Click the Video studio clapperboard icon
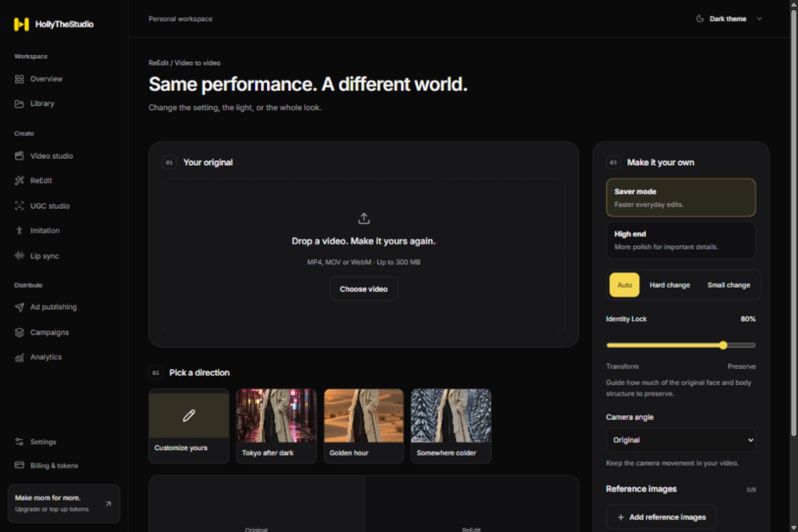Viewport: 798px width, 532px height. (x=19, y=156)
